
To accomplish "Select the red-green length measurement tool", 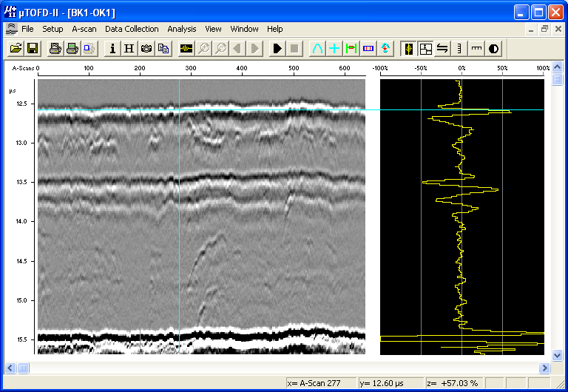I will (x=351, y=49).
